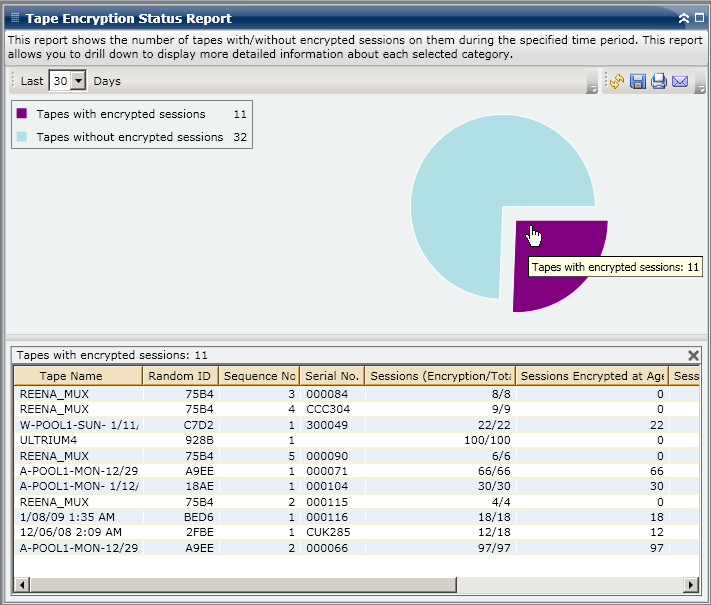Click the Serial No. column header

(x=331, y=376)
